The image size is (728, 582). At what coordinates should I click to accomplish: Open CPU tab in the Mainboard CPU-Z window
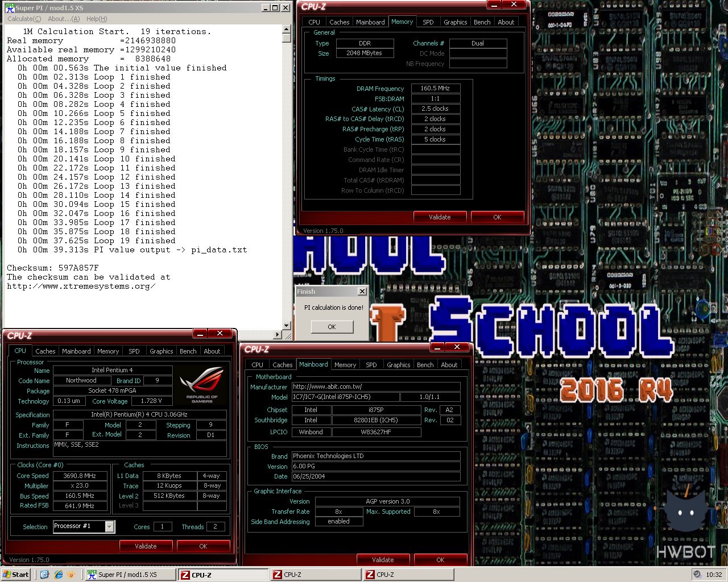click(x=258, y=365)
